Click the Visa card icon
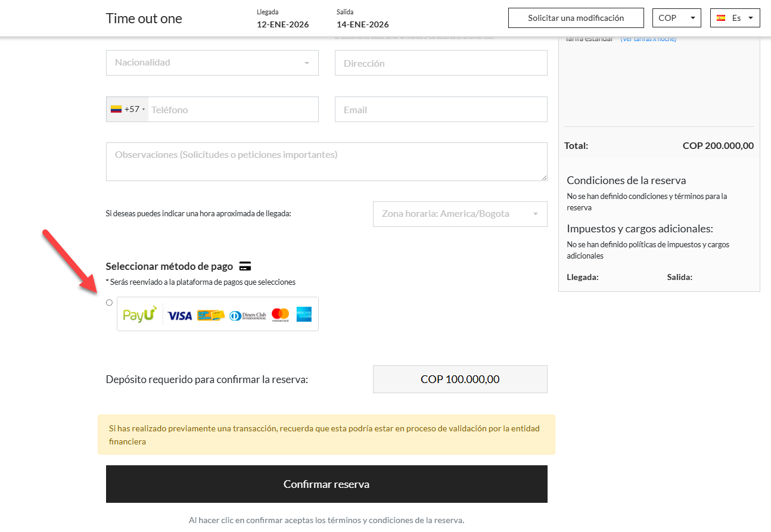Screen dimensions: 771x532 [180, 315]
